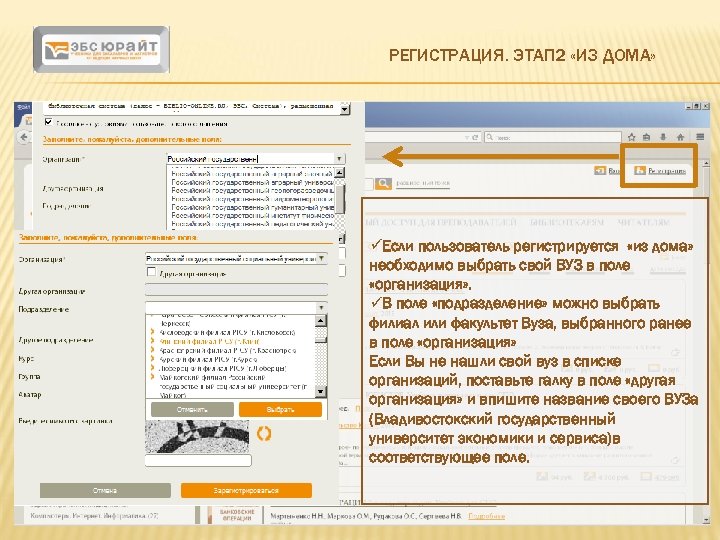The width and height of the screenshot is (720, 540).
Task: Go to the browser home icon
Action: click(x=681, y=137)
